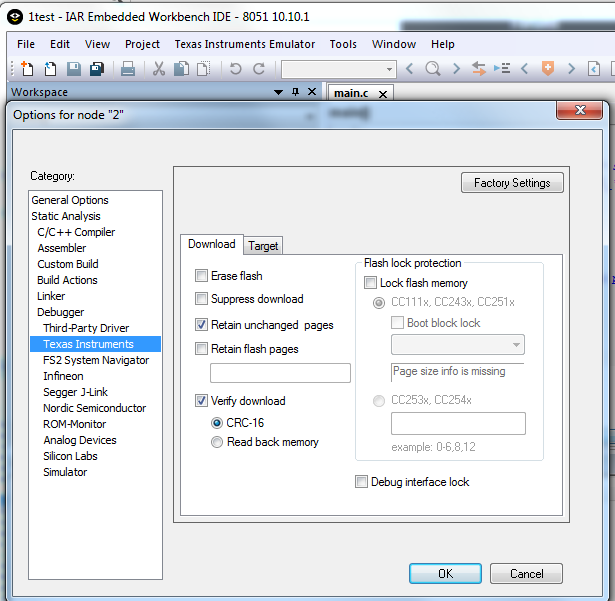615x601 pixels.
Task: Open the File menu
Action: [26, 44]
